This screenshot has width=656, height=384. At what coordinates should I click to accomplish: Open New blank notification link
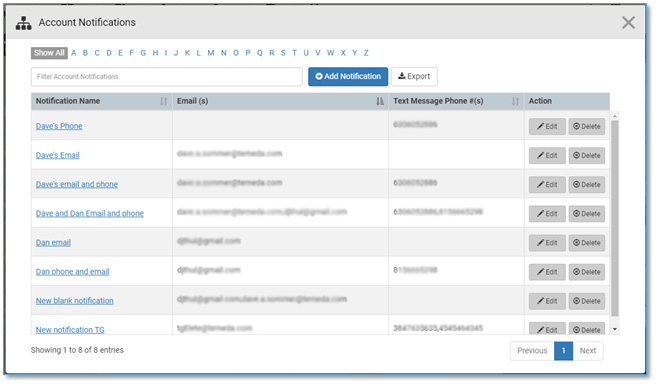click(74, 301)
